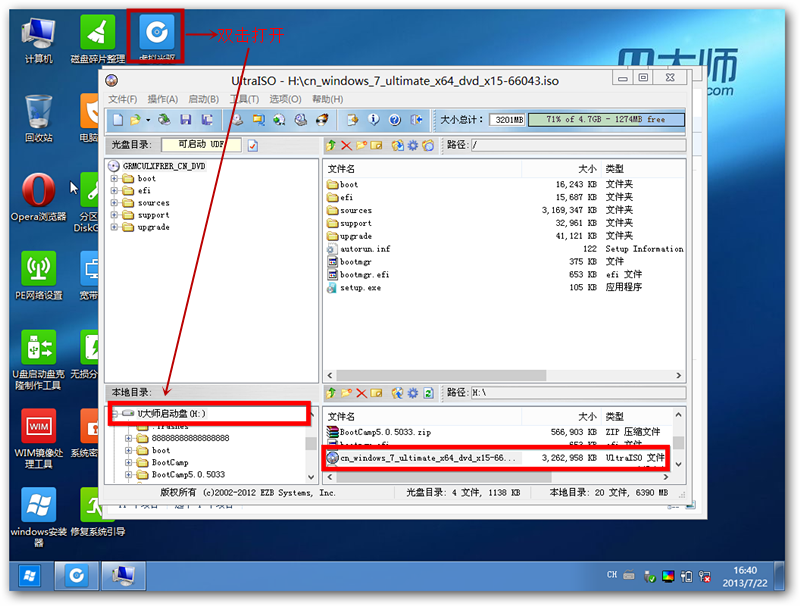Click the Open CD/DVD toolbar icon
This screenshot has height=606, width=800.
pos(164,120)
